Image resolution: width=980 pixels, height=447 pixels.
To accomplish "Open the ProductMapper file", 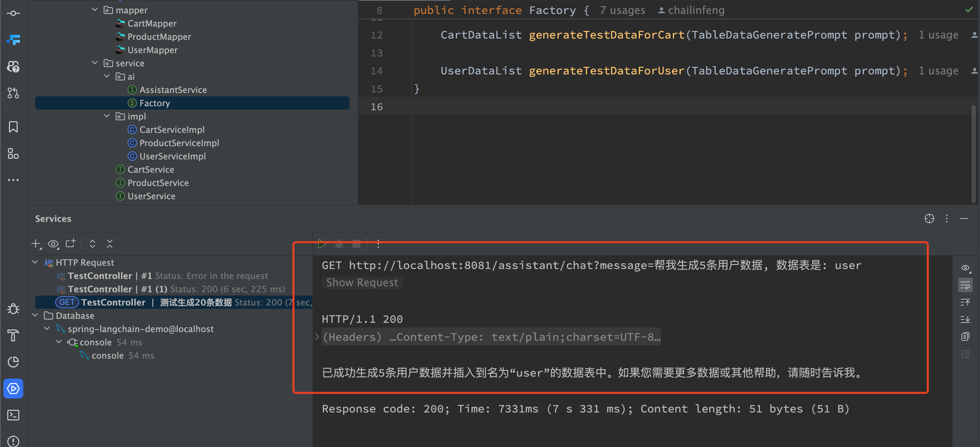I will click(x=159, y=37).
